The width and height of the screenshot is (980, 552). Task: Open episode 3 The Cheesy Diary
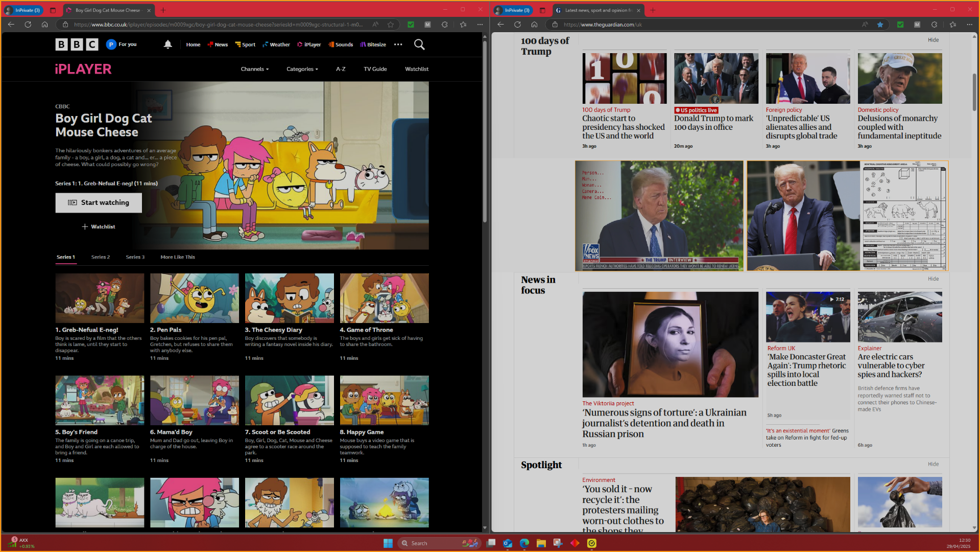click(290, 298)
